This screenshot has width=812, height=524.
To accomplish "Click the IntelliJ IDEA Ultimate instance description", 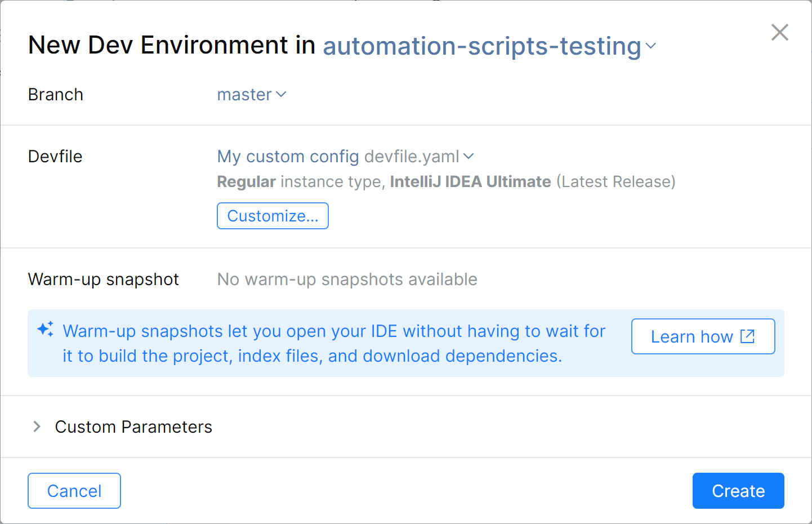I will click(x=446, y=182).
